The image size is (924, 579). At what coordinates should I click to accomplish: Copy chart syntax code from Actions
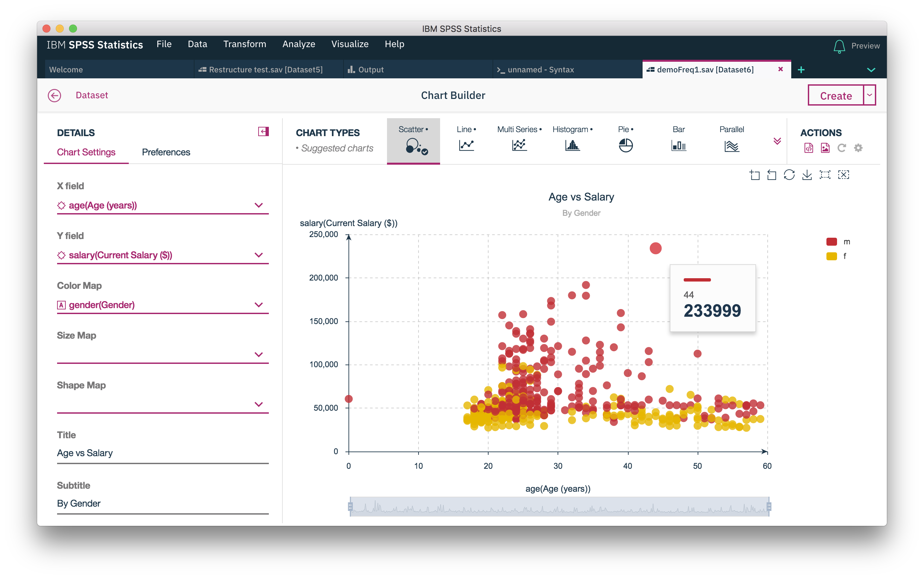pos(809,148)
